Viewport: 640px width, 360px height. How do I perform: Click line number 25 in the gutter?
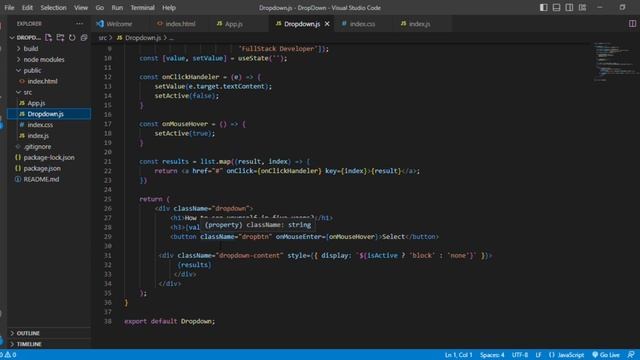[x=107, y=199]
